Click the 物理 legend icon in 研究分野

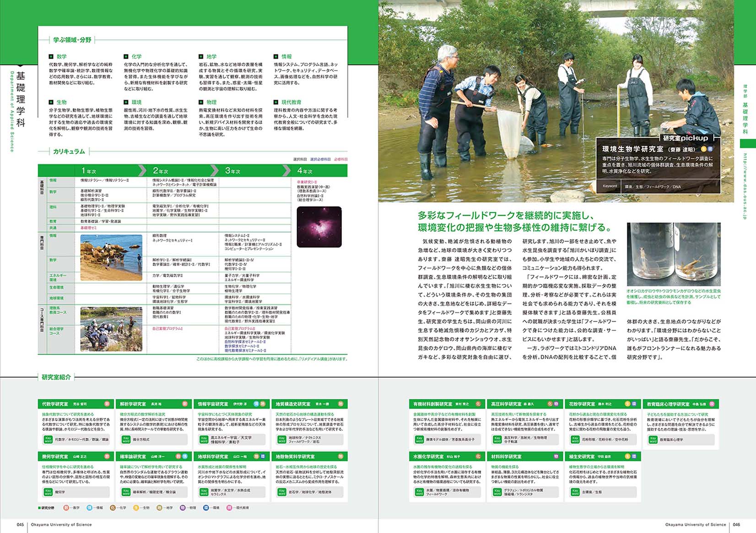point(183,508)
